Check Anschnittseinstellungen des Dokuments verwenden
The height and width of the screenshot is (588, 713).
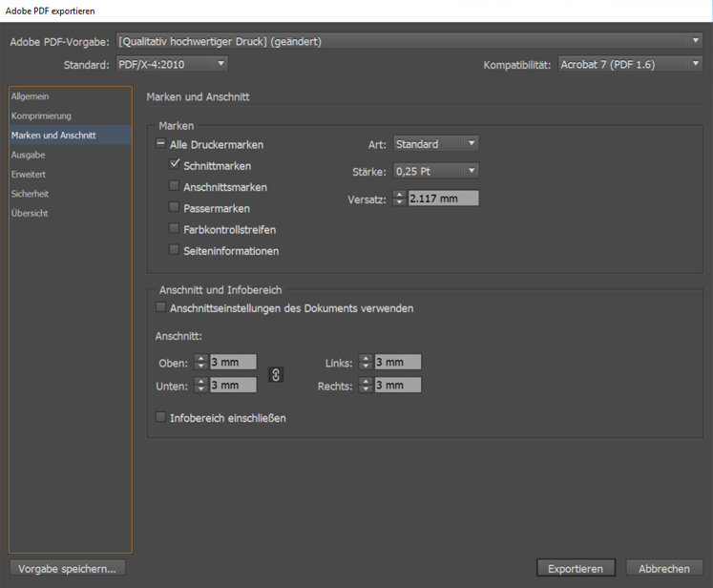pos(160,307)
